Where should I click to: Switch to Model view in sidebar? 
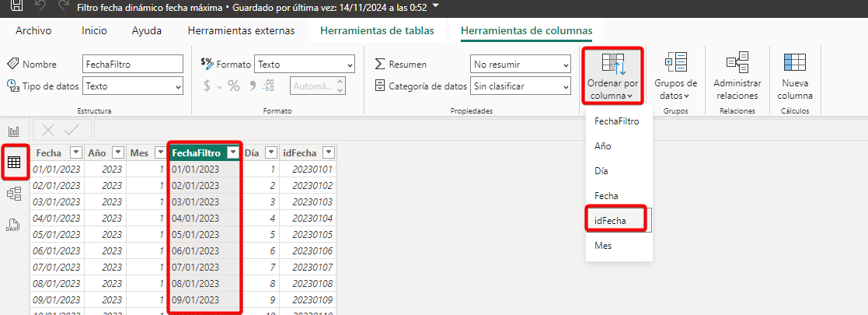(x=13, y=194)
